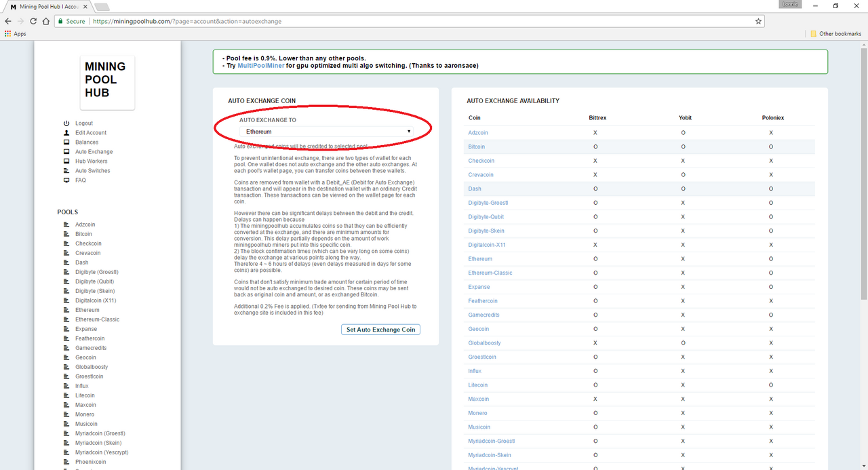
Task: Click Logout in sidebar menu
Action: click(x=84, y=123)
